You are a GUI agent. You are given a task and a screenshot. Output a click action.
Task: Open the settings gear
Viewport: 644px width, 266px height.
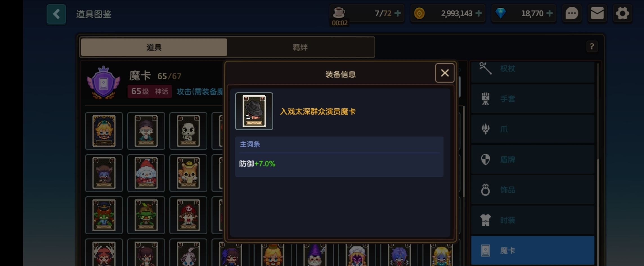tap(622, 13)
